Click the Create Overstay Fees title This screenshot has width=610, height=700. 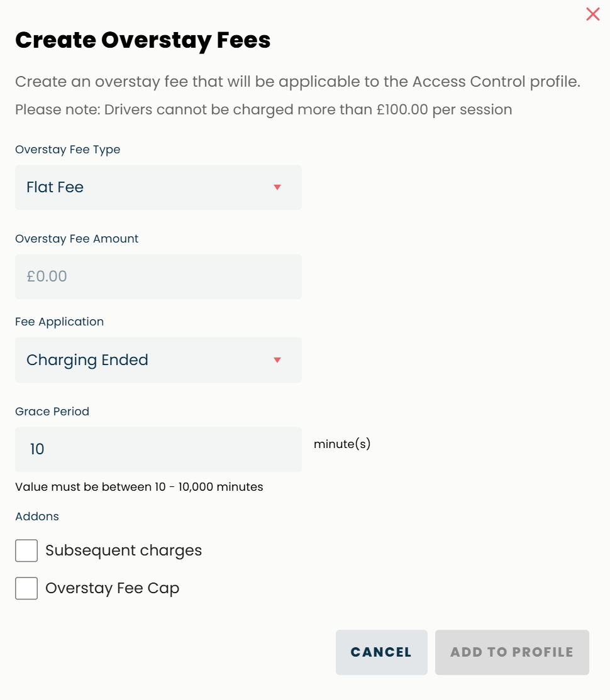pyautogui.click(x=143, y=40)
